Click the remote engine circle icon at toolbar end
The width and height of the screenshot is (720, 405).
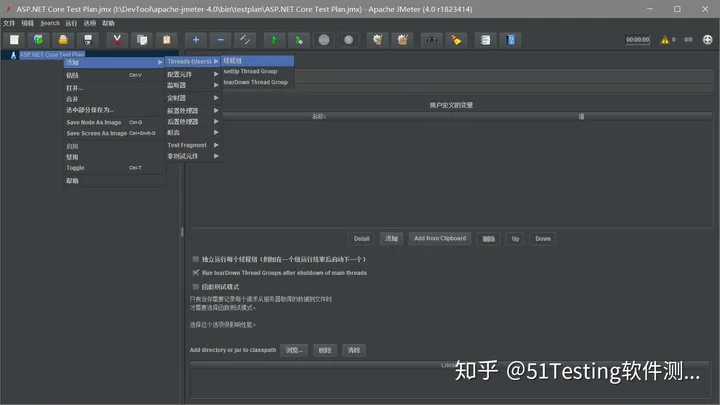[708, 40]
